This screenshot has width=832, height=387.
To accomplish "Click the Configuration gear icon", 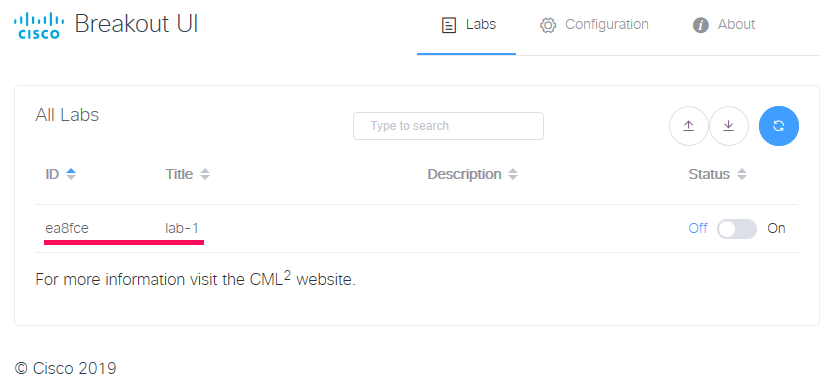I will click(548, 25).
